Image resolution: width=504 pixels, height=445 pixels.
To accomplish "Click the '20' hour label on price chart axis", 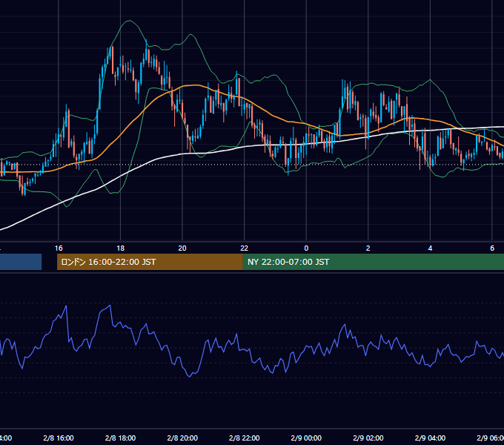I will tap(182, 248).
